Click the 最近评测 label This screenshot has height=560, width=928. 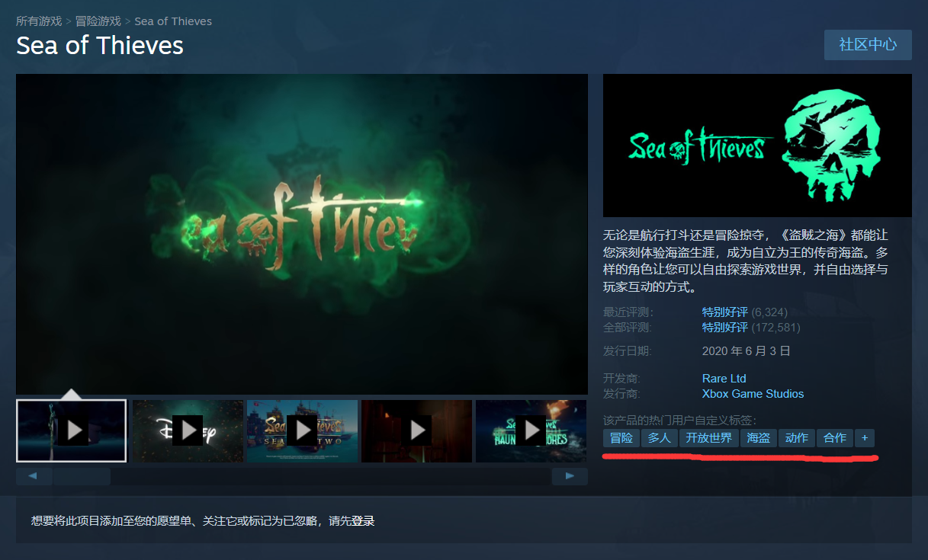click(628, 312)
